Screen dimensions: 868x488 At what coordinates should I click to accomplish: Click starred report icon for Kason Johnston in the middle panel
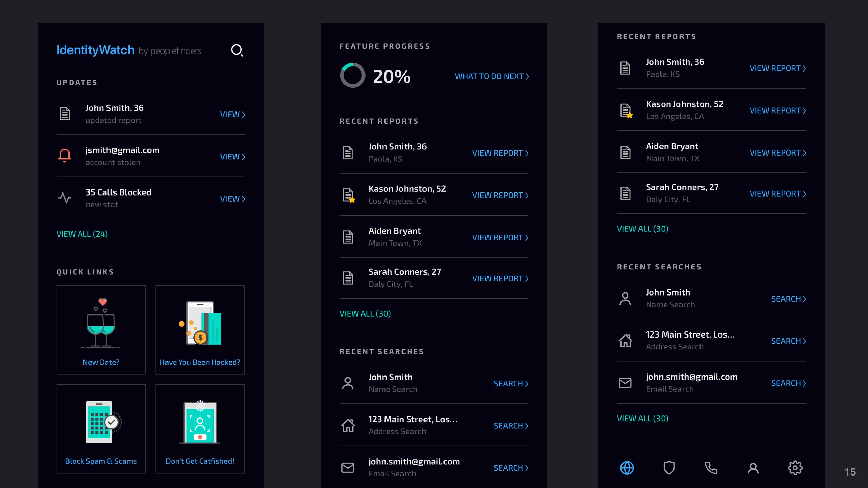(349, 195)
